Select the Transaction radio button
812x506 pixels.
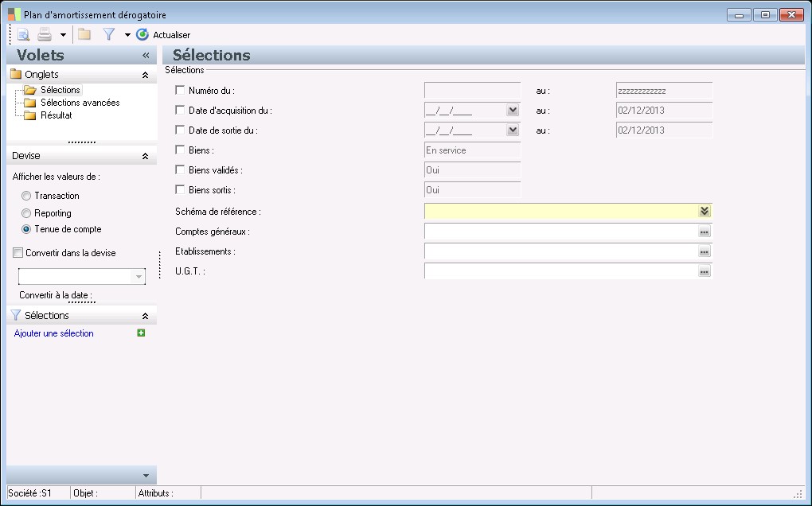click(26, 196)
